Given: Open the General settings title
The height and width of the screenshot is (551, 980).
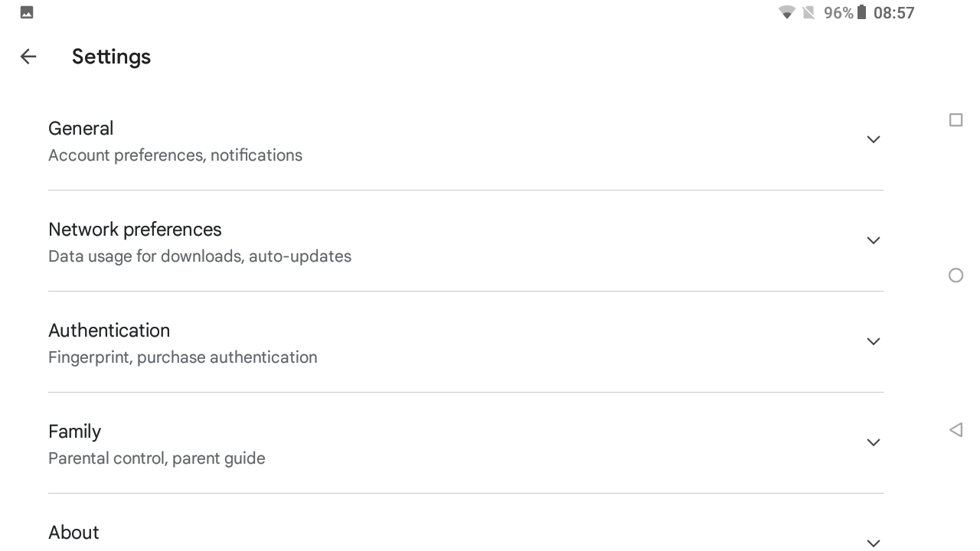Looking at the screenshot, I should pos(80,129).
